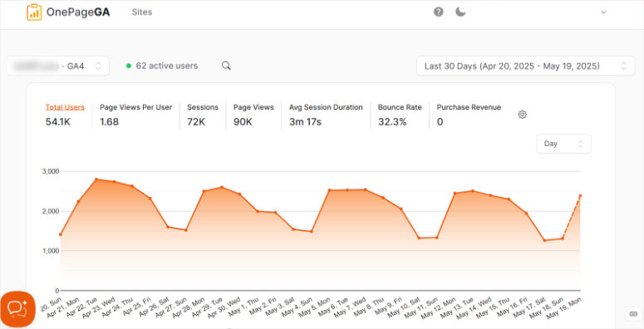This screenshot has height=329, width=644.
Task: Click the 90K page views value
Action: point(243,122)
